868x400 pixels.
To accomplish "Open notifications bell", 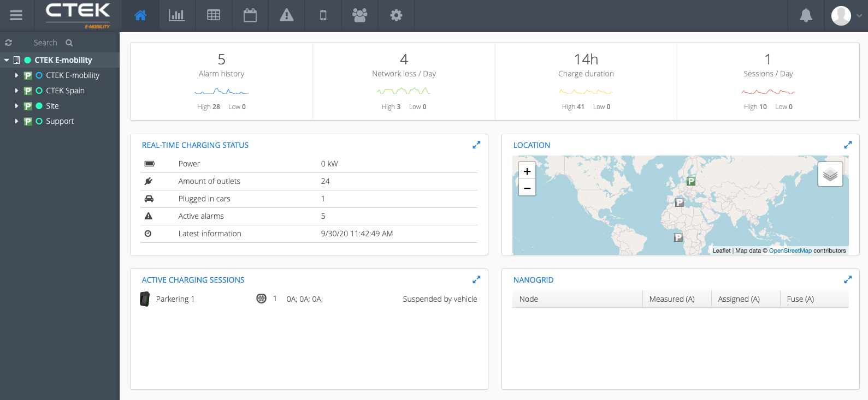I will (x=806, y=15).
